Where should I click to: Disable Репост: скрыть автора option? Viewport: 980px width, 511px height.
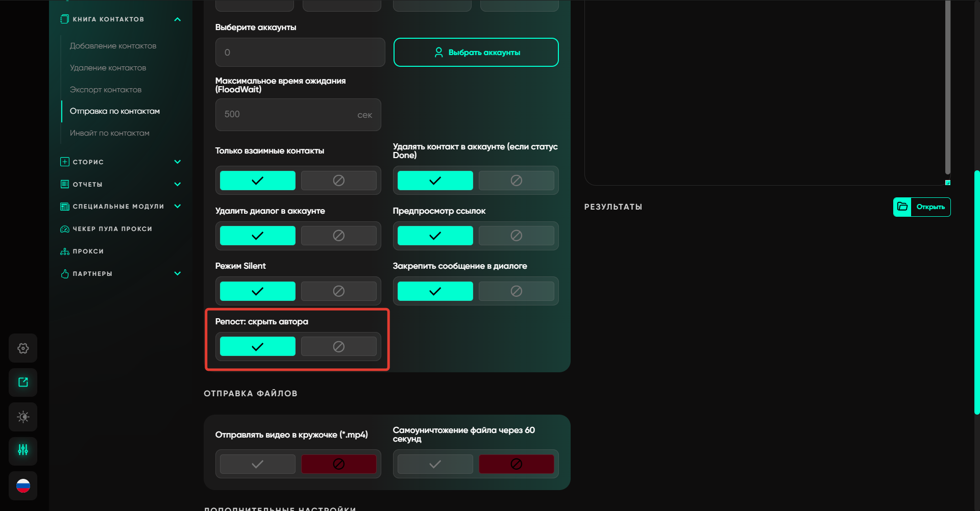[x=338, y=347]
